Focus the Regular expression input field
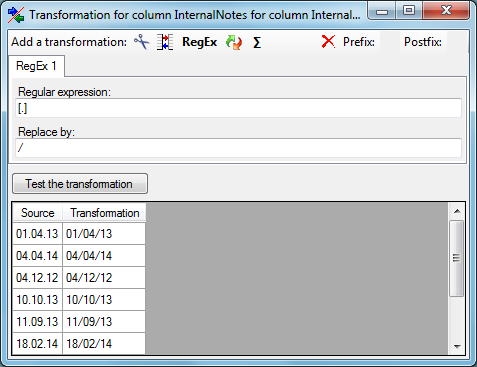Image resolution: width=477 pixels, height=367 pixels. click(238, 108)
